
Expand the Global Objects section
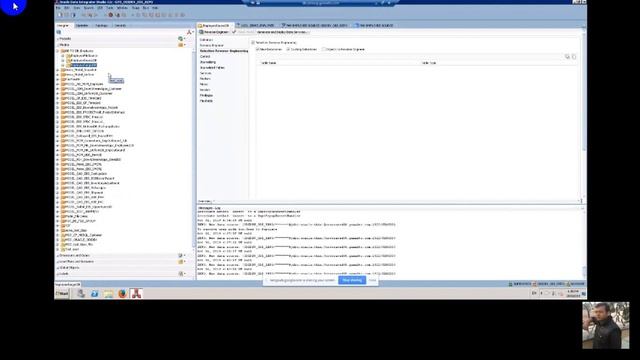click(x=58, y=268)
